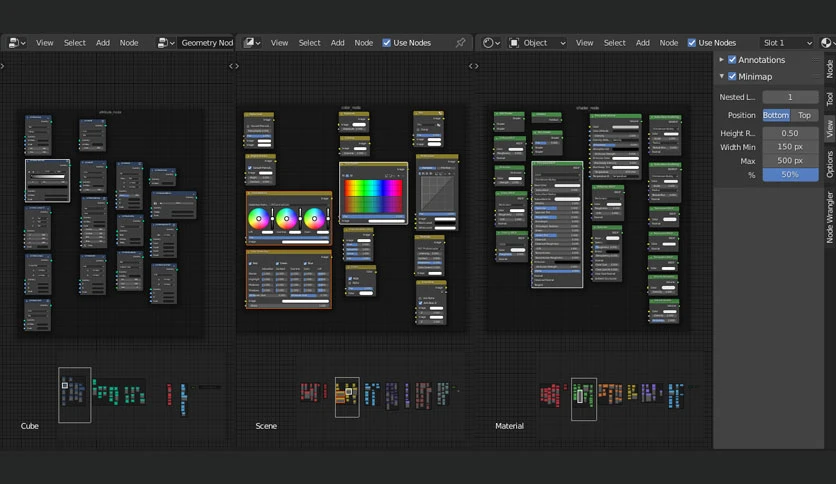Select the RGB Curves node with diagonal graph
This screenshot has height=484, width=836.
point(437,193)
